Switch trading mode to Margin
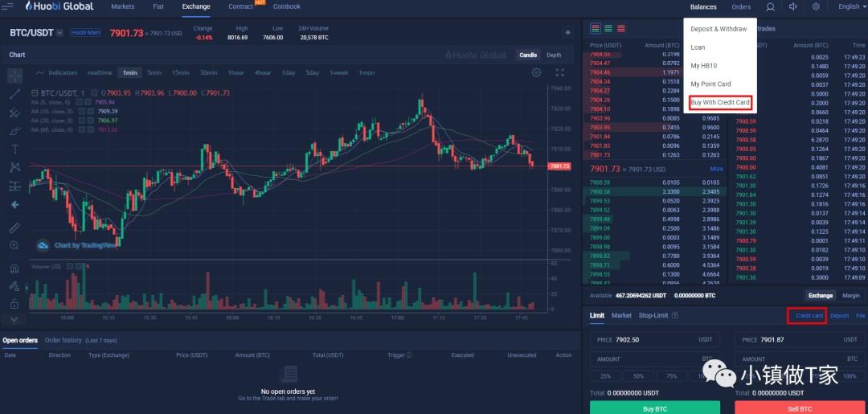The width and height of the screenshot is (868, 414). click(x=851, y=296)
